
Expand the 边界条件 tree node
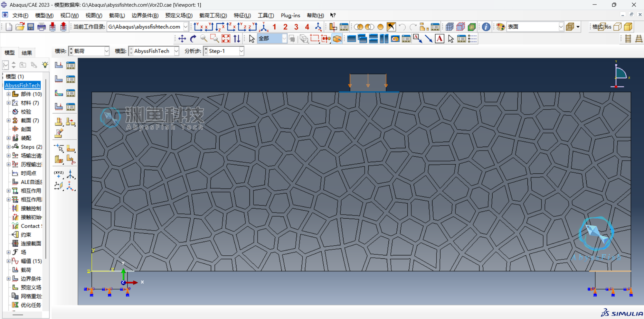click(8, 279)
